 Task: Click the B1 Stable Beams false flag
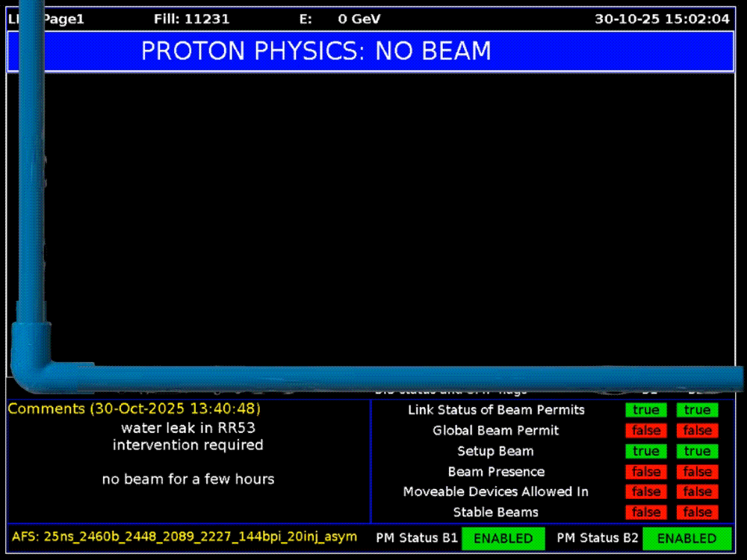(645, 512)
